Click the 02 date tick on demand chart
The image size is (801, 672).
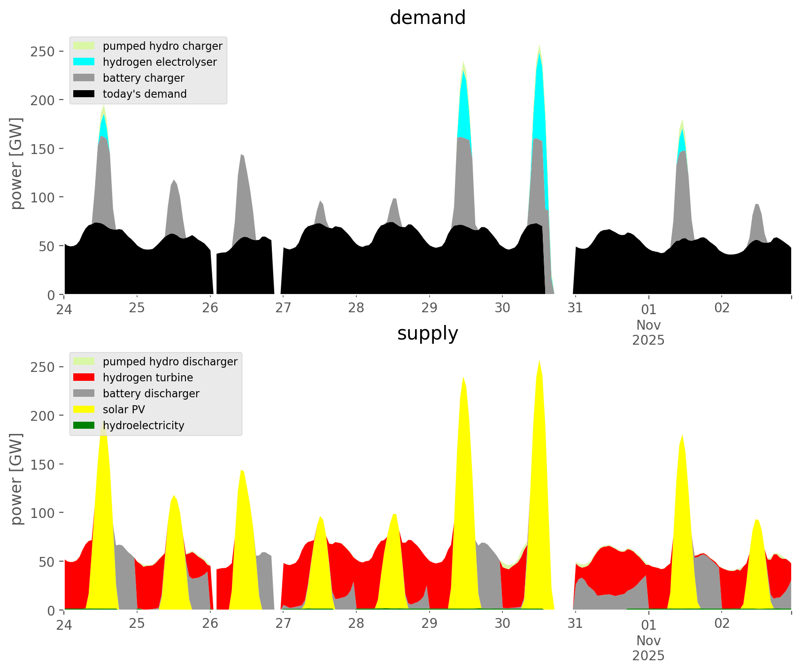(x=722, y=308)
